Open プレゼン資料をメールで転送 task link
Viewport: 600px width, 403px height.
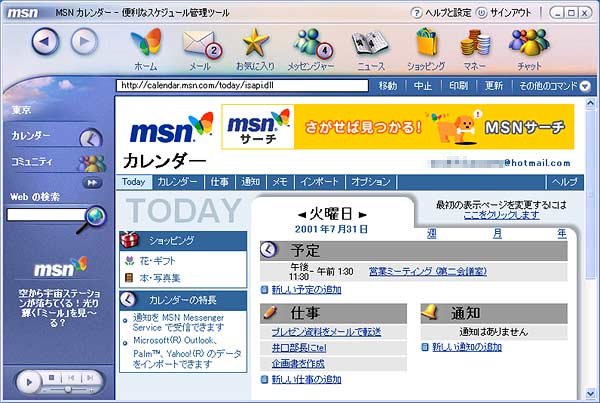coord(326,332)
